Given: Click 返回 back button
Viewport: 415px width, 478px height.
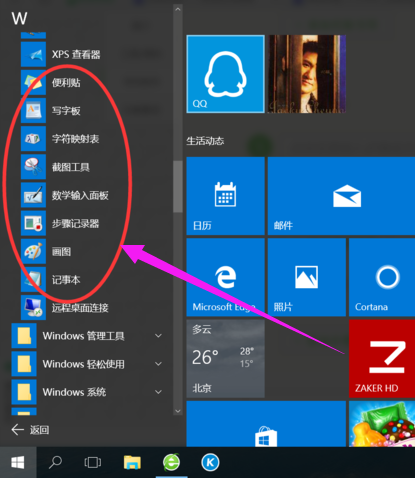Looking at the screenshot, I should pyautogui.click(x=31, y=430).
